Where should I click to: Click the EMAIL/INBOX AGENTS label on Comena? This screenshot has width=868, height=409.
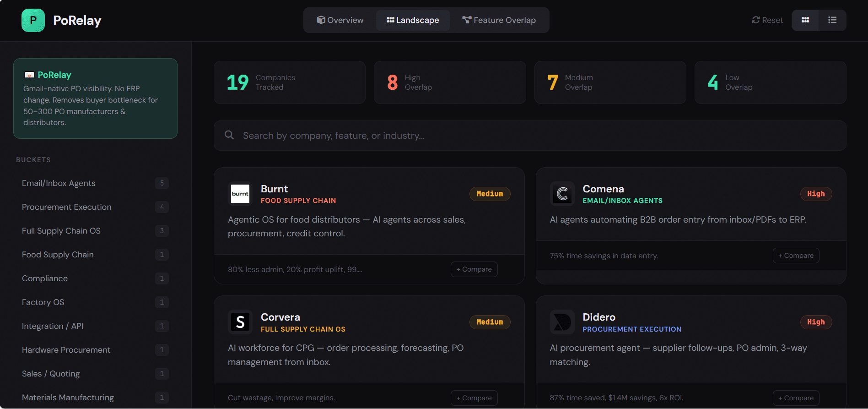pyautogui.click(x=622, y=201)
